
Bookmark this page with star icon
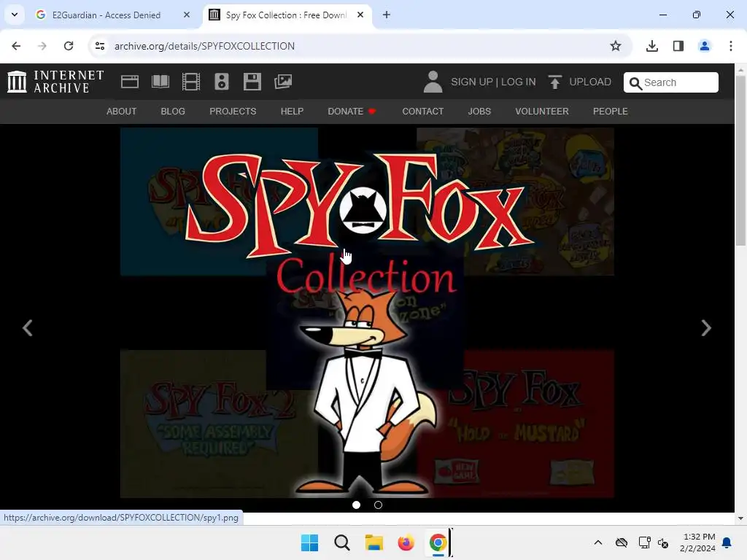tap(616, 46)
